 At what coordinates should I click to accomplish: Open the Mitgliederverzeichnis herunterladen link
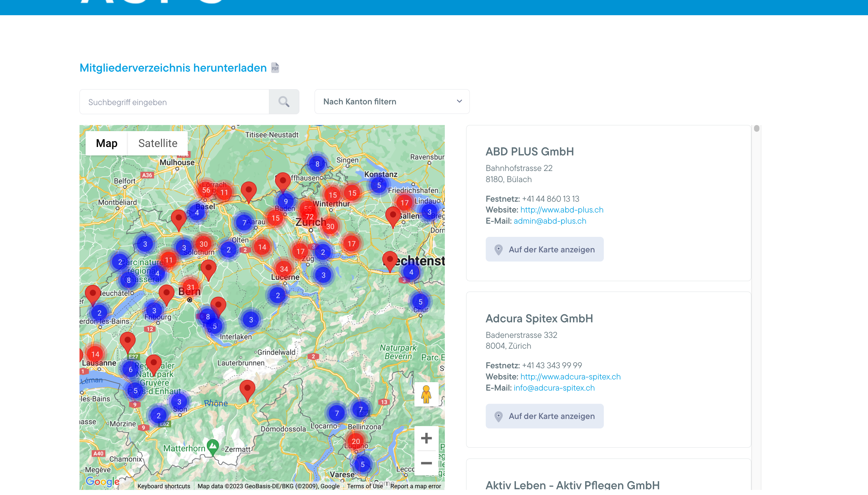pos(173,68)
